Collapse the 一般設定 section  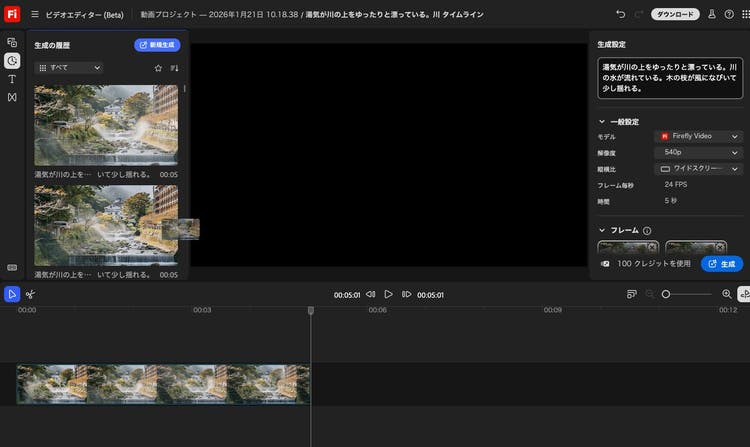pyautogui.click(x=602, y=121)
